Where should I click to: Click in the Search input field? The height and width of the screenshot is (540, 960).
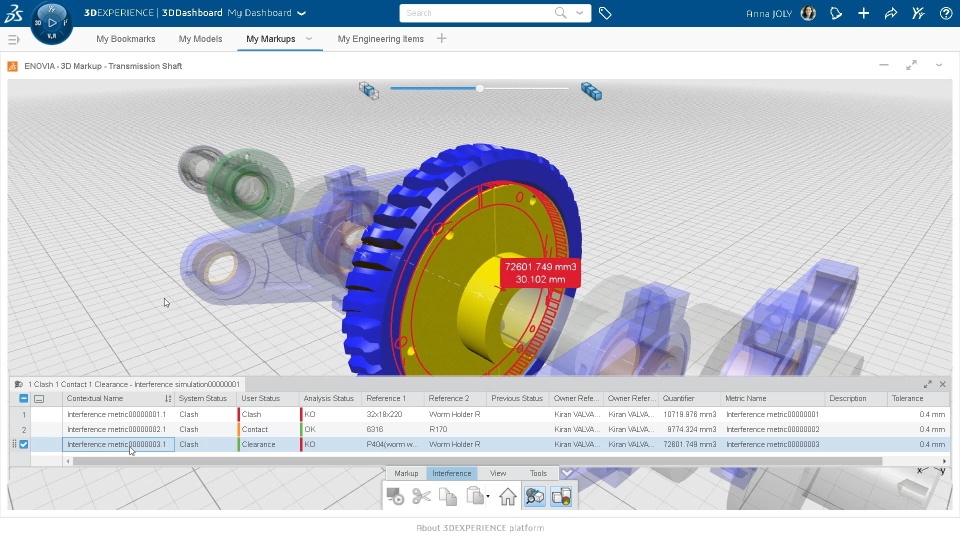tap(476, 13)
